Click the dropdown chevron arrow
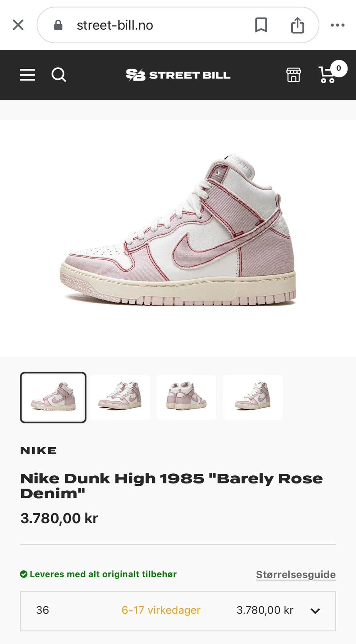Viewport: 356px width, 644px height. pos(315,611)
